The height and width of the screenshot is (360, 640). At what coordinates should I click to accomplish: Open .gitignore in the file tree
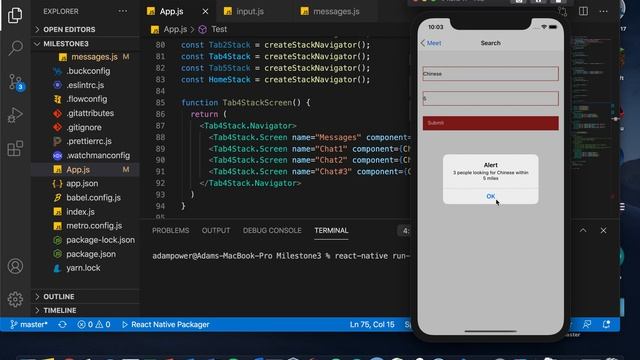click(84, 127)
